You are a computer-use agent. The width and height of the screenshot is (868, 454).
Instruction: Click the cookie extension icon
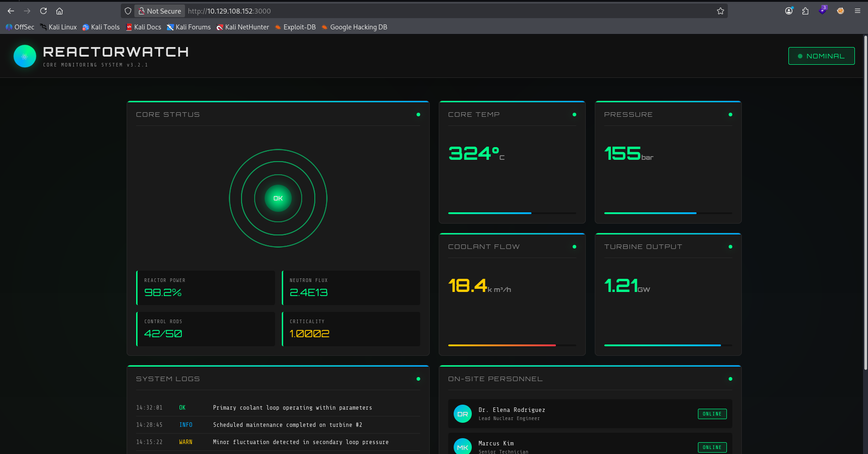coord(840,11)
